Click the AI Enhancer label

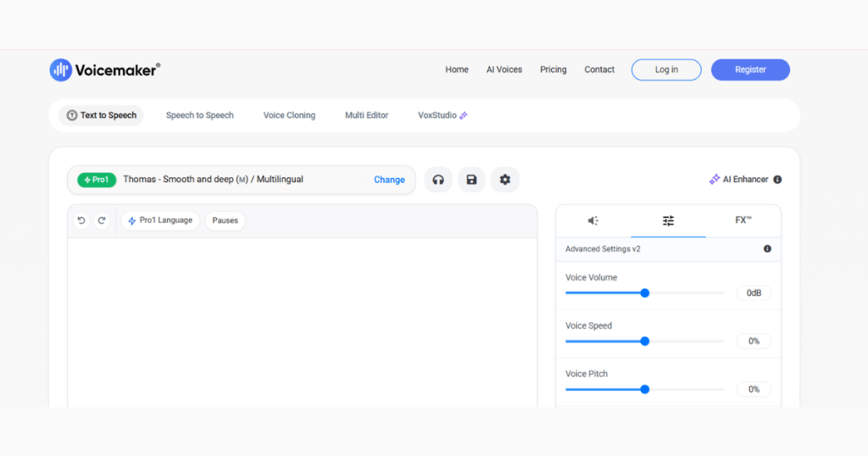click(x=745, y=180)
